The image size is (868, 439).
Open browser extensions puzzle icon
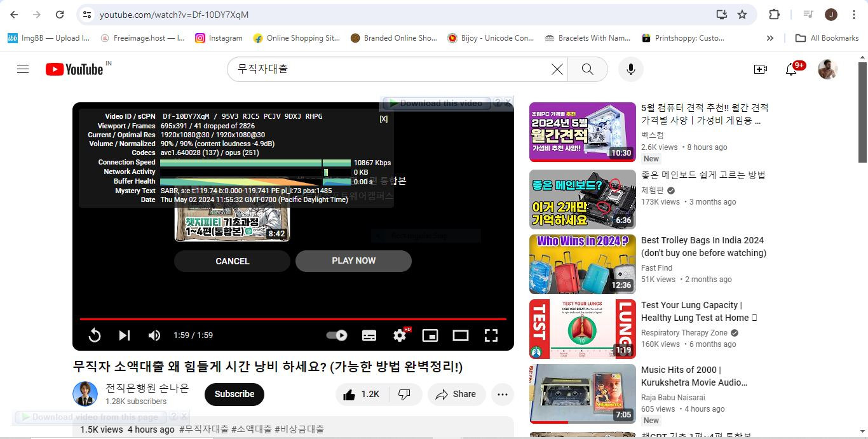(774, 15)
